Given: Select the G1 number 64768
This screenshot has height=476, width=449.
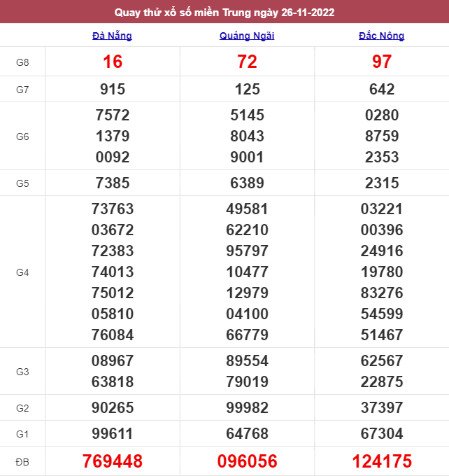Looking at the screenshot, I should 248,434.
